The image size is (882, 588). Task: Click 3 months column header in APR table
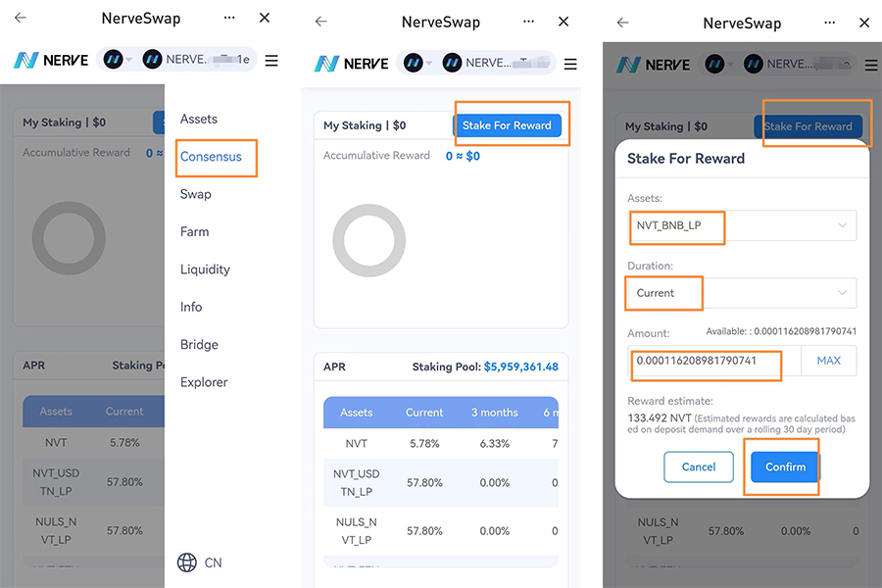(x=495, y=413)
